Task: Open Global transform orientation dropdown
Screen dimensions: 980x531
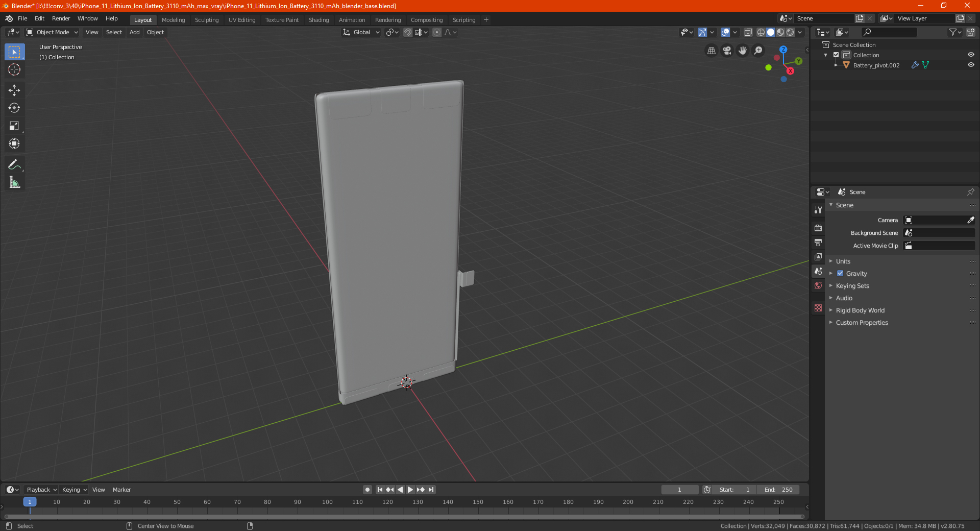Action: (x=361, y=32)
